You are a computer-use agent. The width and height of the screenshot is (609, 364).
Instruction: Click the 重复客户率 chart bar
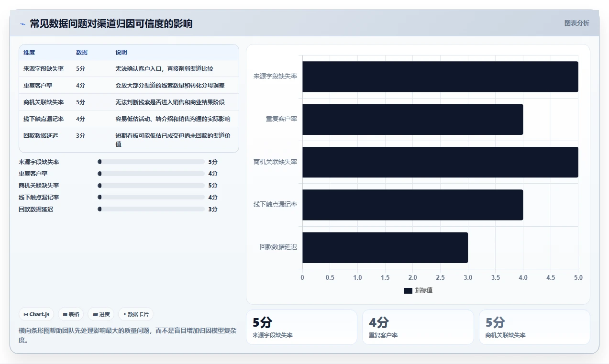point(412,119)
